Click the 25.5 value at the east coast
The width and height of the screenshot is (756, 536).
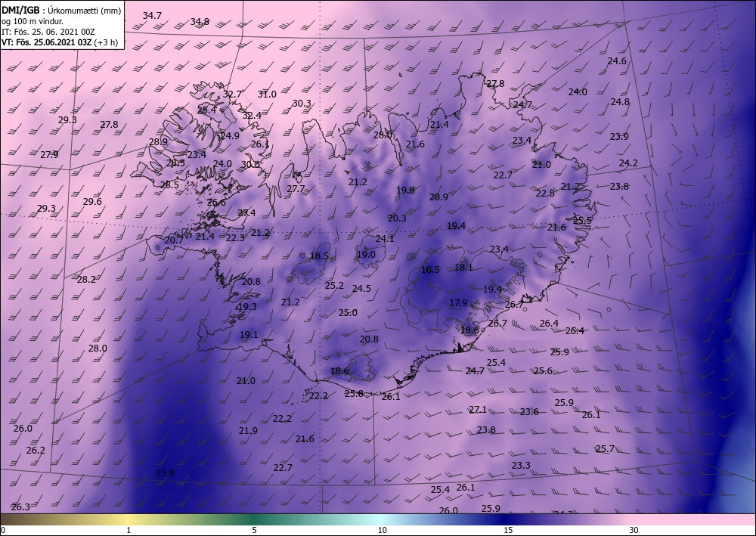point(582,220)
